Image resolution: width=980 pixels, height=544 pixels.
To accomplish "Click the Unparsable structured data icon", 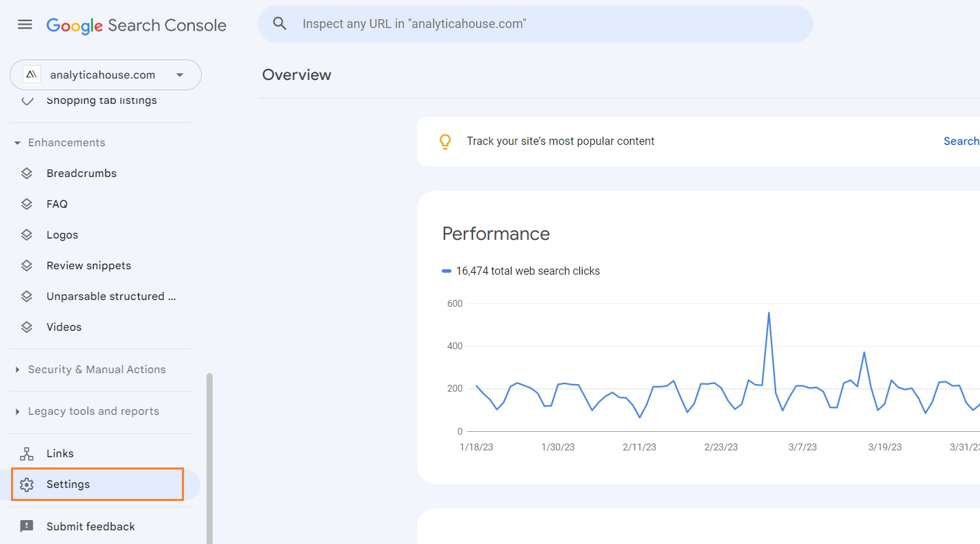I will pyautogui.click(x=27, y=297).
